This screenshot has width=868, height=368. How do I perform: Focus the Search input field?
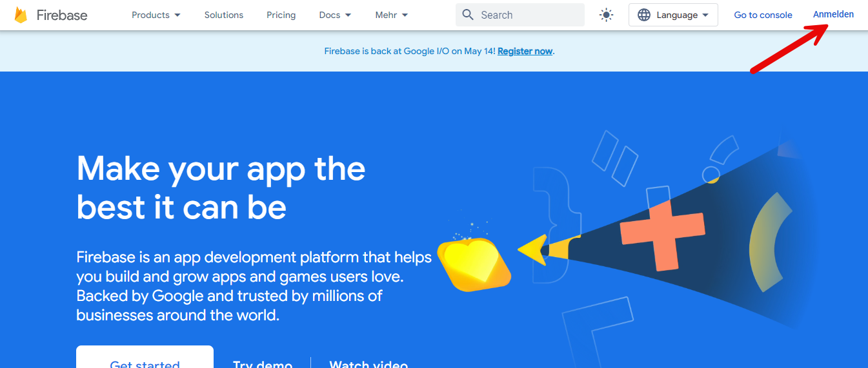[x=520, y=15]
